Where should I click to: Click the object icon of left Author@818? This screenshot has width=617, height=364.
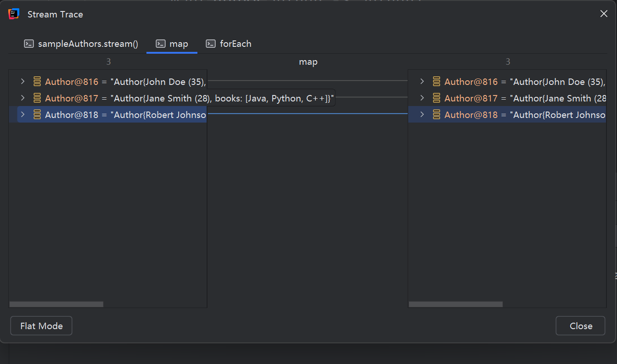[x=37, y=115]
